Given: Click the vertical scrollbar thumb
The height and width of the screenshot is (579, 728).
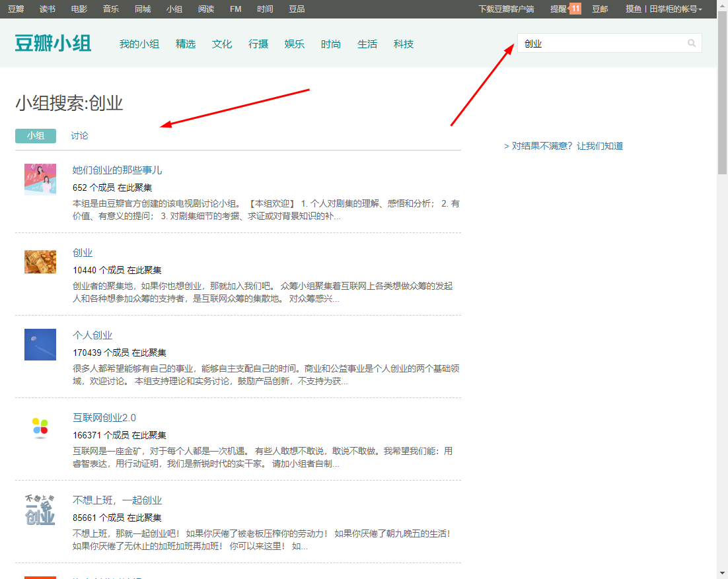Looking at the screenshot, I should point(723,93).
